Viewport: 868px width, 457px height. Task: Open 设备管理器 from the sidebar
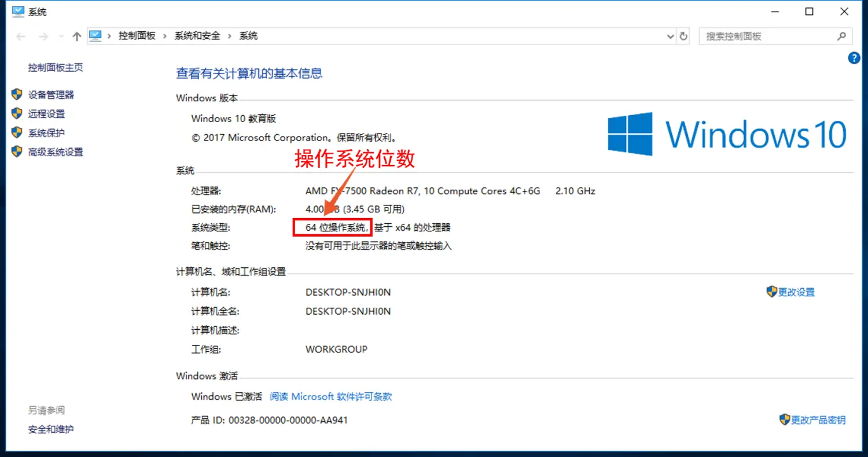pyautogui.click(x=51, y=95)
